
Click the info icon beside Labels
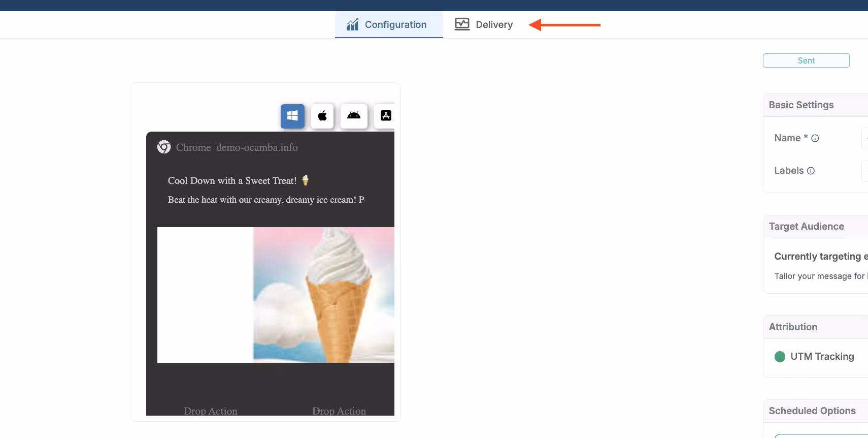(x=811, y=171)
